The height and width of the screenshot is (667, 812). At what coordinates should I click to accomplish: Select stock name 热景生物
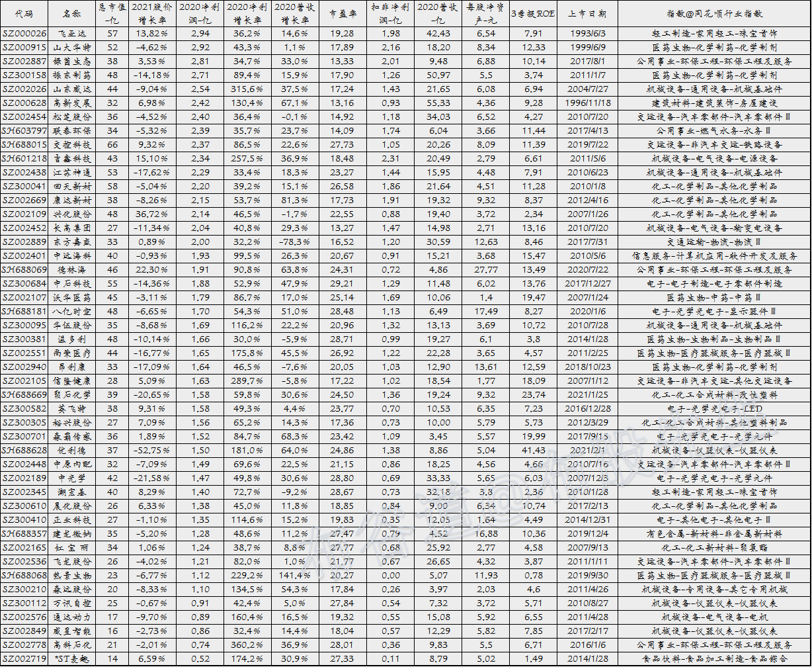72,576
